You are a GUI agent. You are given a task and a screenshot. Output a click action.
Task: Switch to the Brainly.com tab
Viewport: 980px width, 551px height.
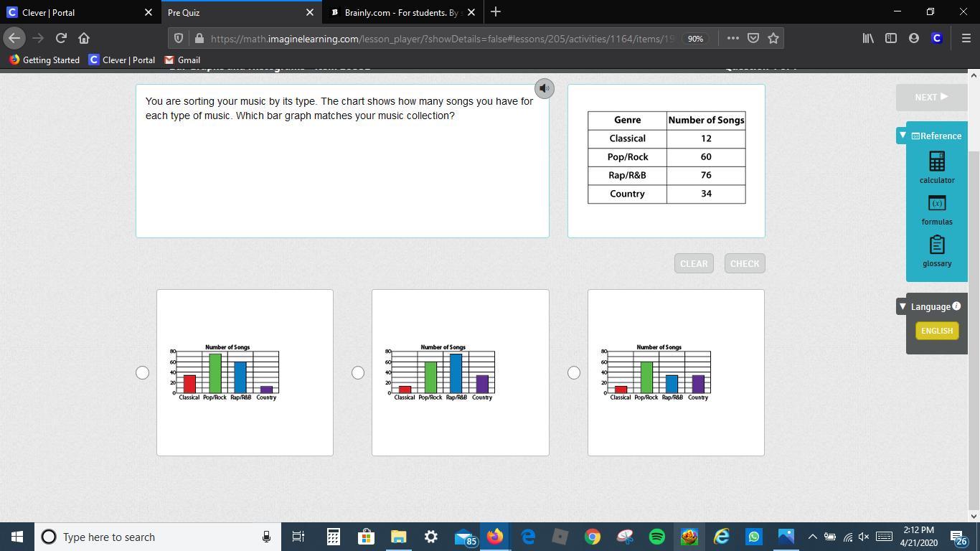[402, 12]
